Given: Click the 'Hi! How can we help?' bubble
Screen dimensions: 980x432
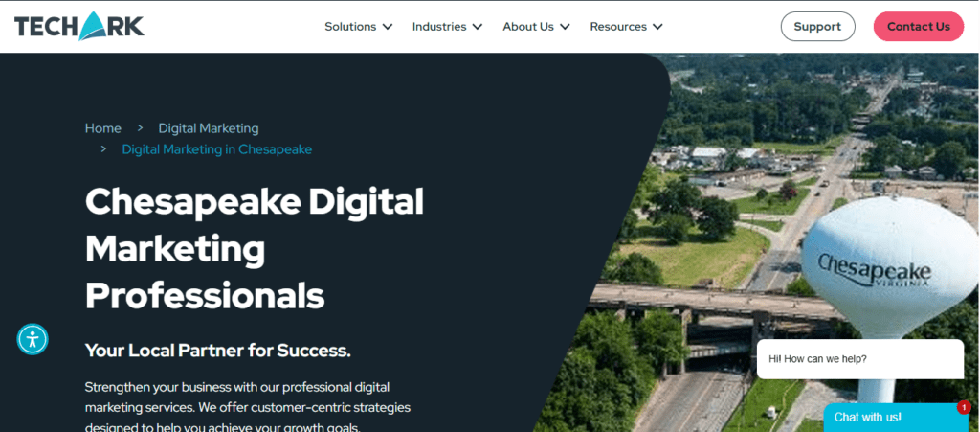Looking at the screenshot, I should pyautogui.click(x=860, y=359).
